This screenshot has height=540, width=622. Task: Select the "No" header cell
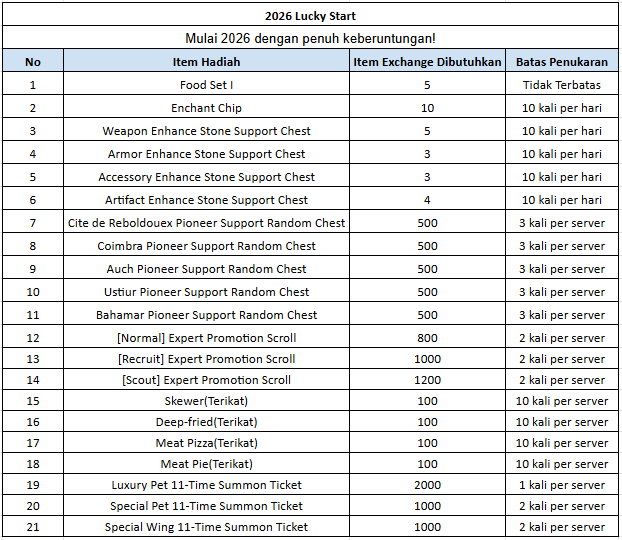[33, 62]
